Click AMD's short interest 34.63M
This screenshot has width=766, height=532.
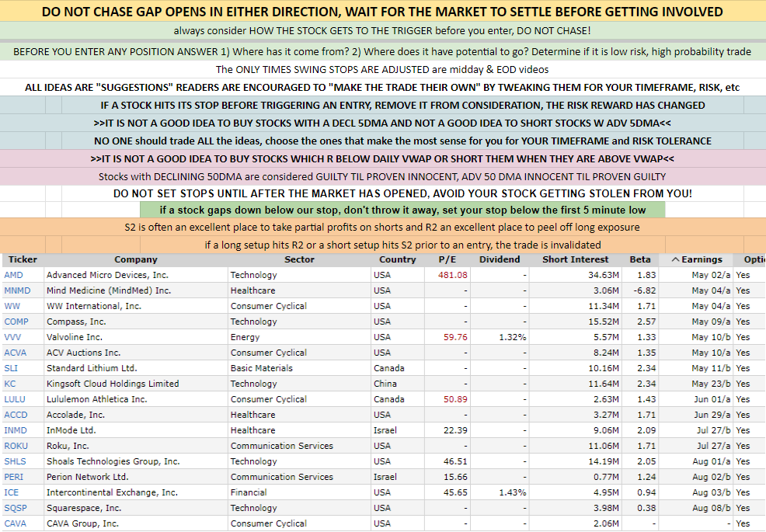604,275
